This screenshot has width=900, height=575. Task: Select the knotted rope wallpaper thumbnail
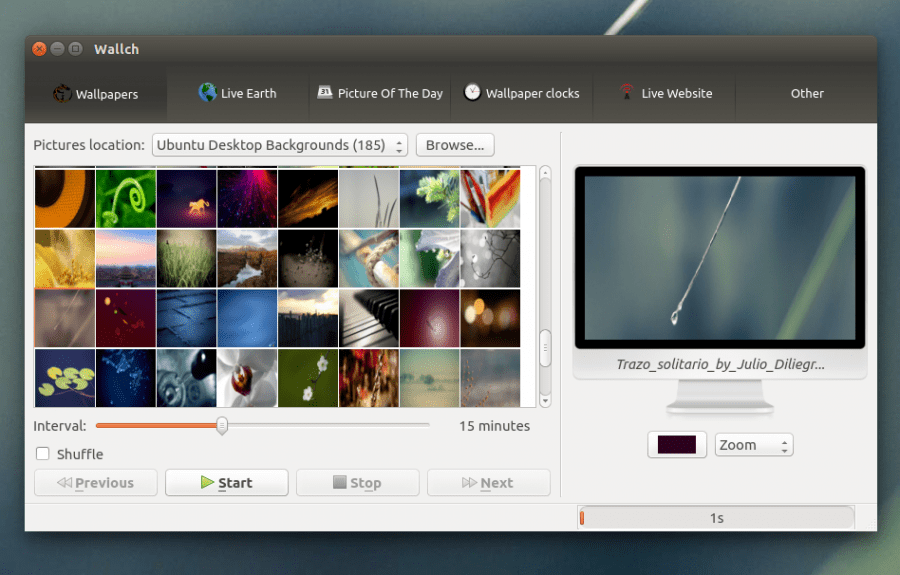[369, 259]
